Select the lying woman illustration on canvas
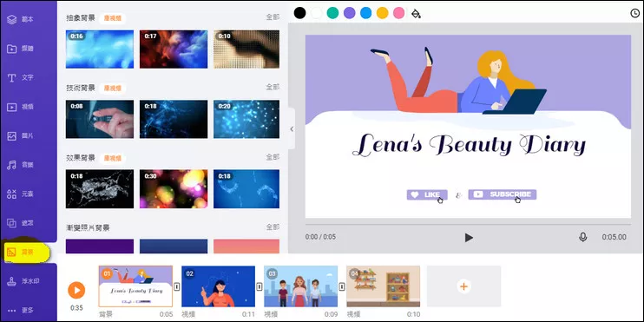Image resolution: width=644 pixels, height=322 pixels. coord(459,81)
